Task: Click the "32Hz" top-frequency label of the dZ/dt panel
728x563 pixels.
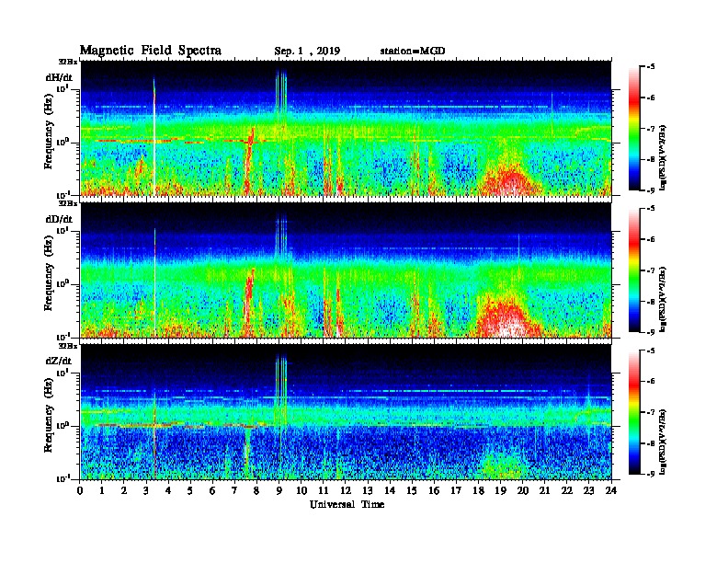Action: tap(67, 346)
